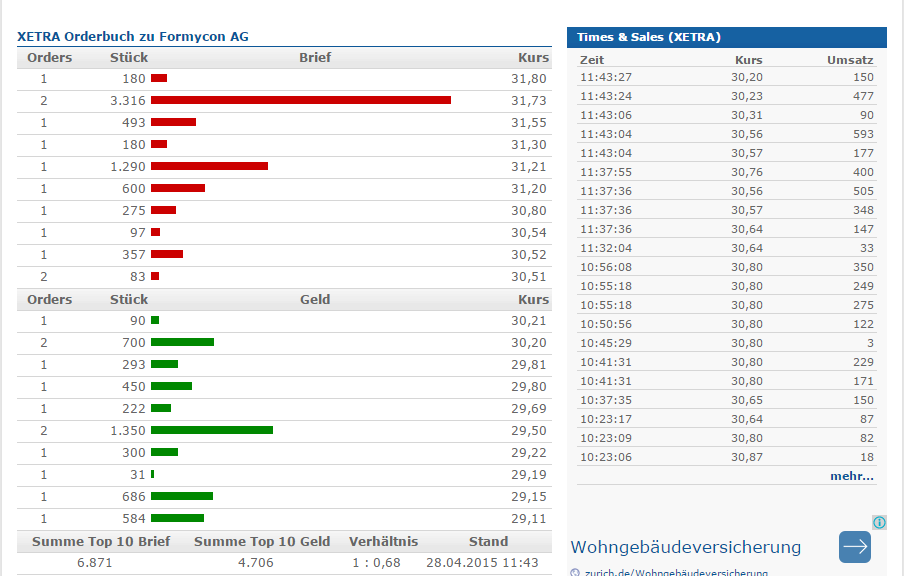Click the Umsatz column header
The image size is (904, 576).
coord(850,60)
